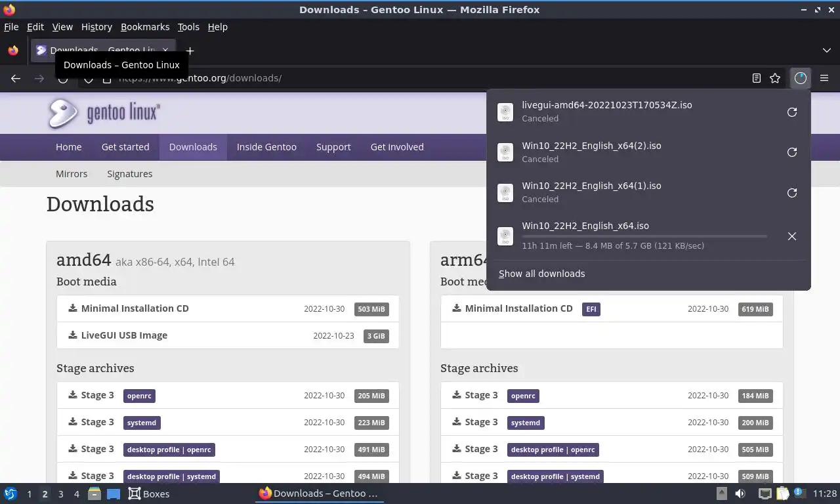Open a new tab with plus button

click(190, 51)
